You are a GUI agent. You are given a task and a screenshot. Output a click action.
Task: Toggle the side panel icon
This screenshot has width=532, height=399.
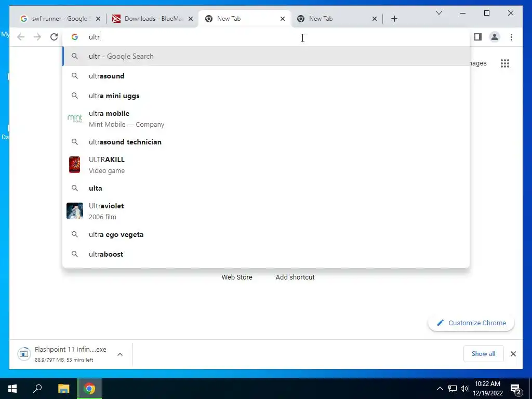(x=478, y=37)
